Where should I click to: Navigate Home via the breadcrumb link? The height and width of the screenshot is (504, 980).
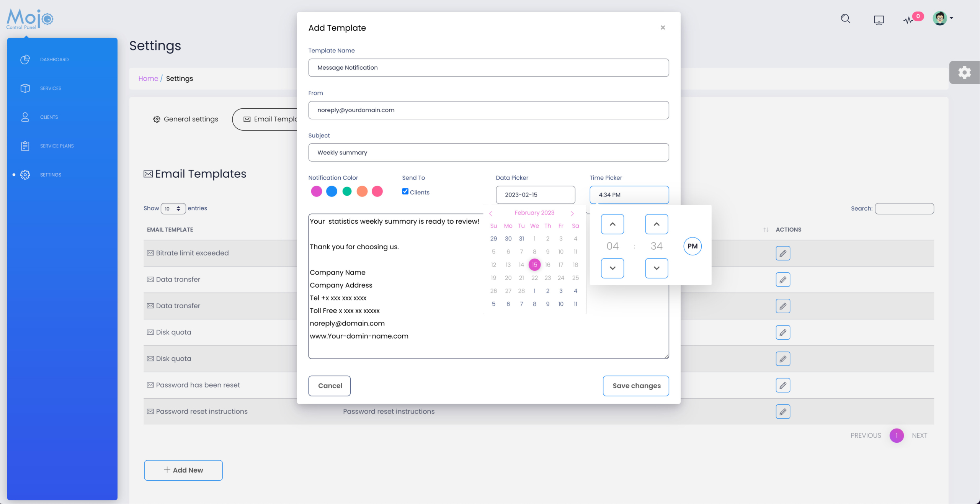tap(148, 79)
